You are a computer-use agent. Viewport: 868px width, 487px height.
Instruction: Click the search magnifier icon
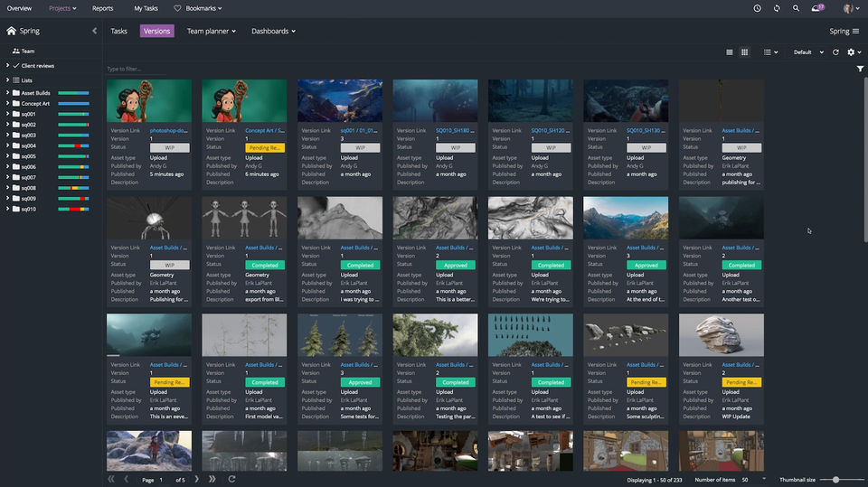click(796, 8)
